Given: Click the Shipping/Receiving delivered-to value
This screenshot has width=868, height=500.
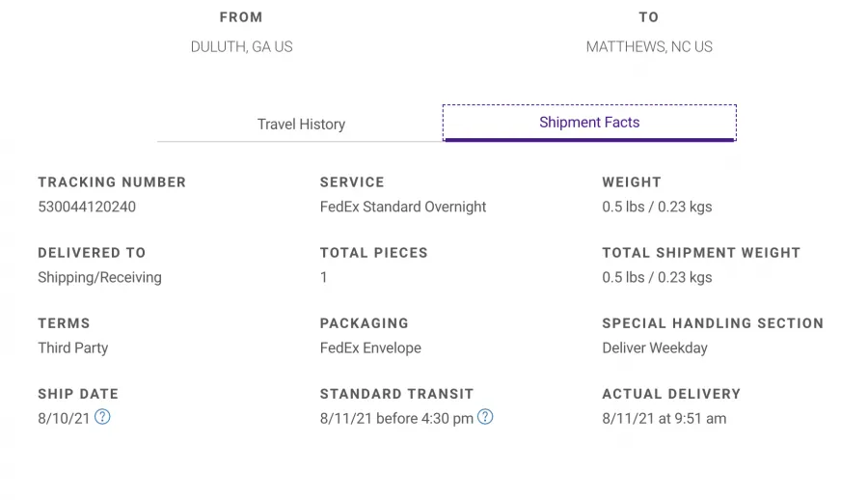Looking at the screenshot, I should click(x=99, y=277).
